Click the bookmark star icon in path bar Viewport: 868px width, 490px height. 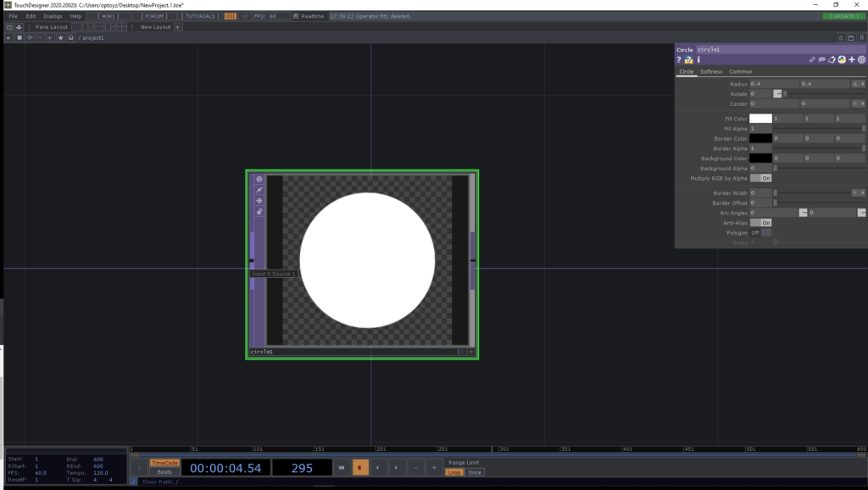click(61, 37)
